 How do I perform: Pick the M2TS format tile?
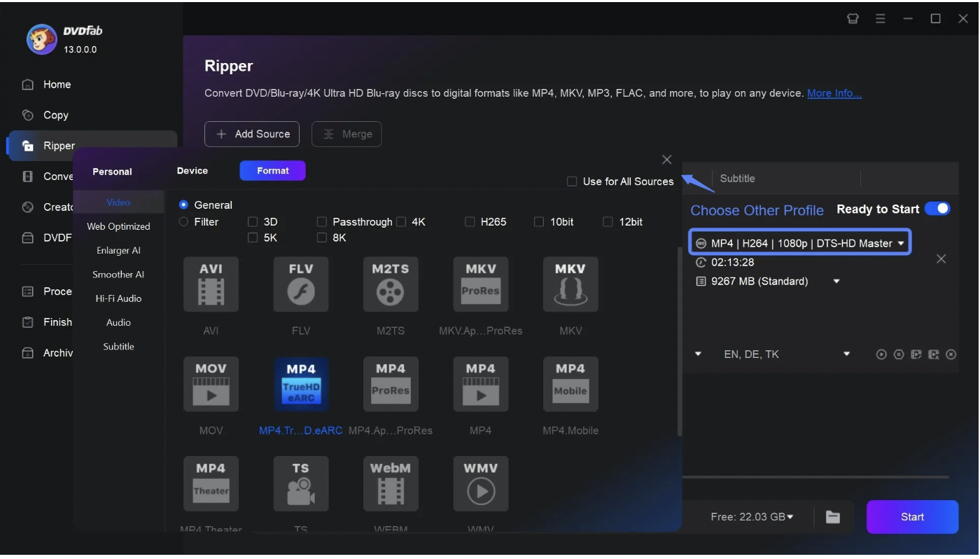pyautogui.click(x=391, y=284)
